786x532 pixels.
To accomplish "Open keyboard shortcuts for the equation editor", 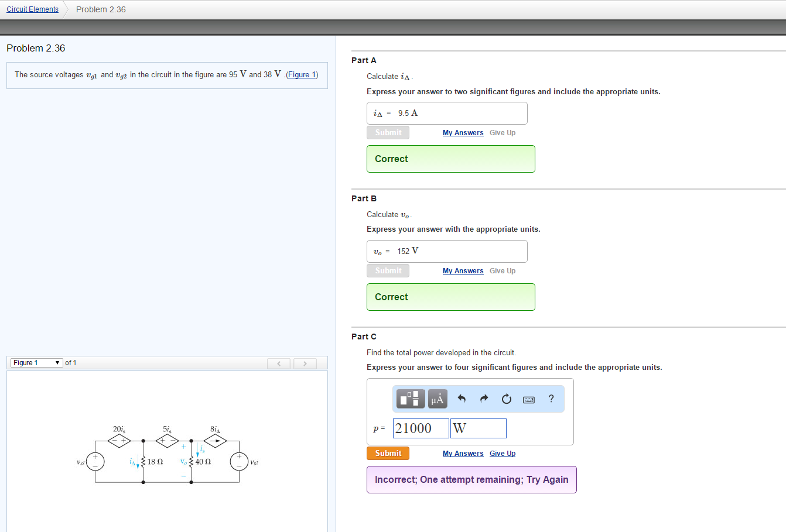I will 529,399.
